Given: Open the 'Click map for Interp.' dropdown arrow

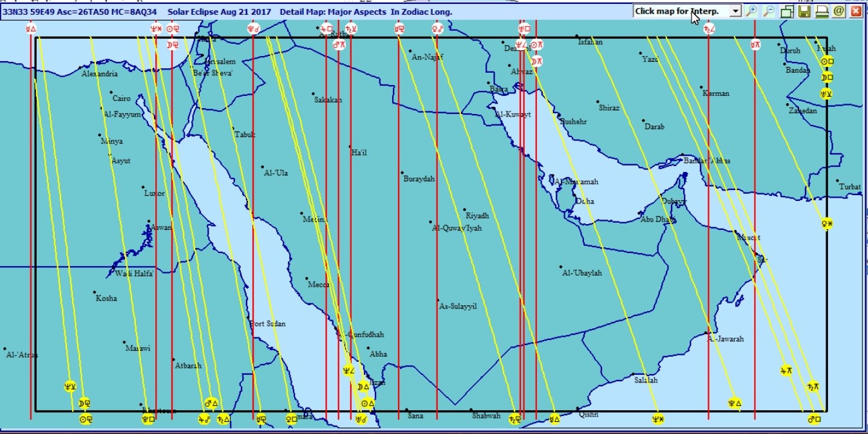Looking at the screenshot, I should (735, 12).
